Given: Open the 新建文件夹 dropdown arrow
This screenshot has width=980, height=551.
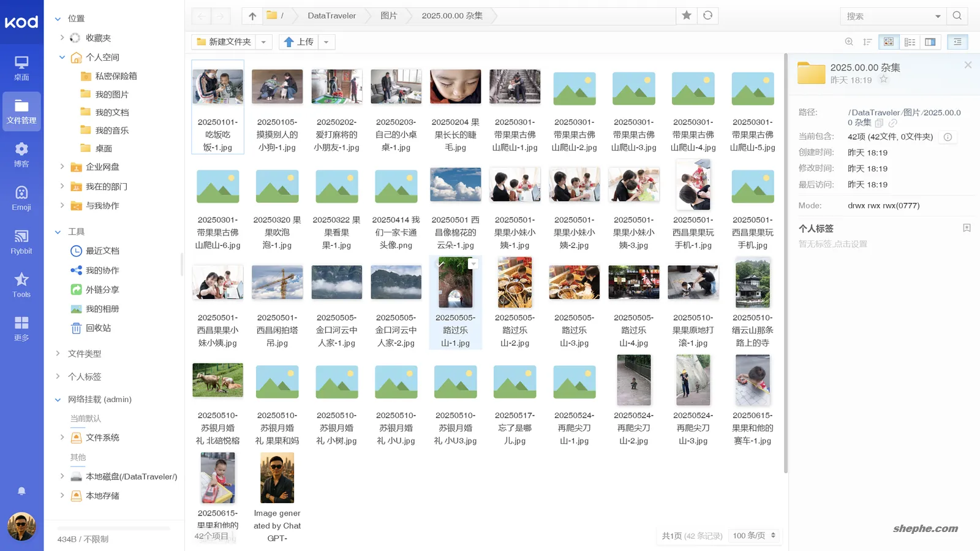Looking at the screenshot, I should pyautogui.click(x=263, y=42).
